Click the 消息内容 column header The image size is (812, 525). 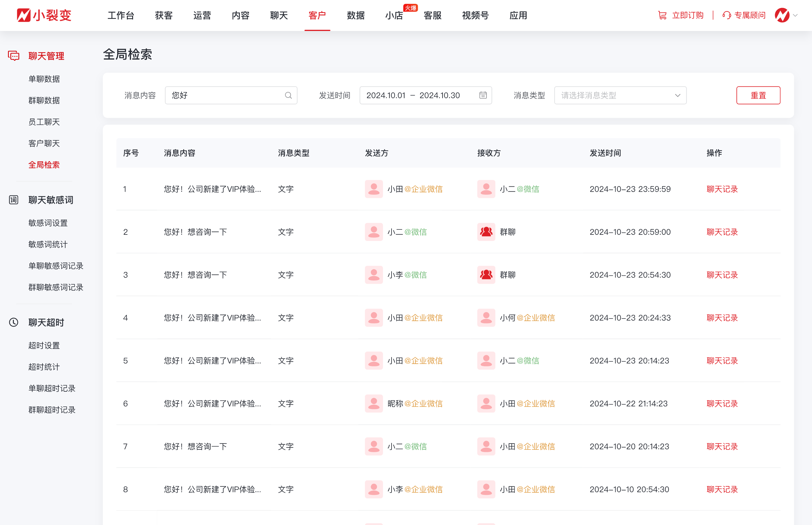point(179,153)
